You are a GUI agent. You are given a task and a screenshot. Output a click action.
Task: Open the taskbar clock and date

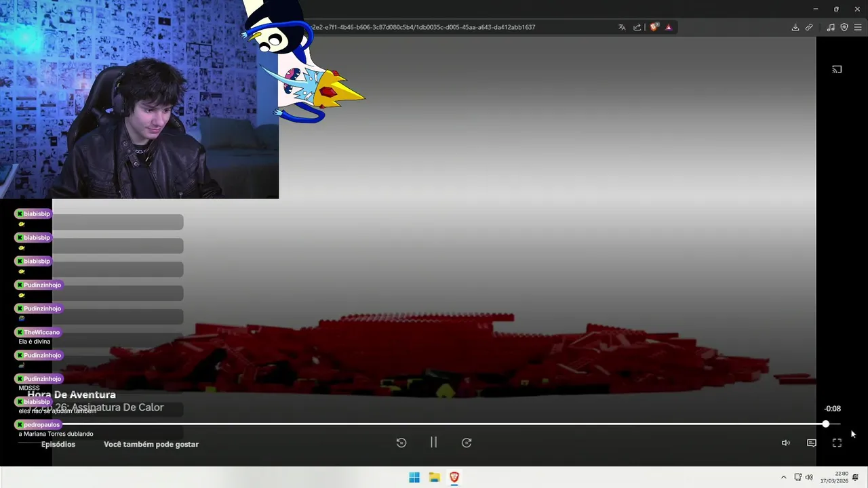pos(835,477)
